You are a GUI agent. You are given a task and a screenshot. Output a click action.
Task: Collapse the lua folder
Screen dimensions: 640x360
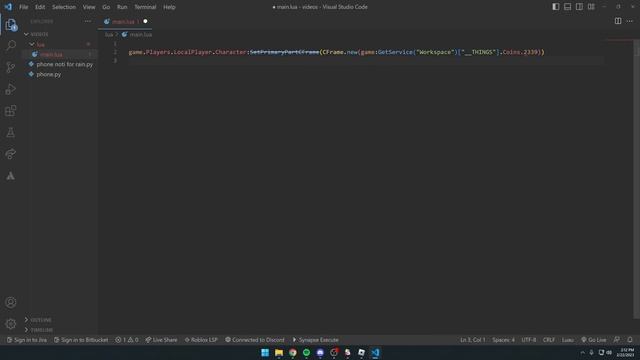[32, 44]
